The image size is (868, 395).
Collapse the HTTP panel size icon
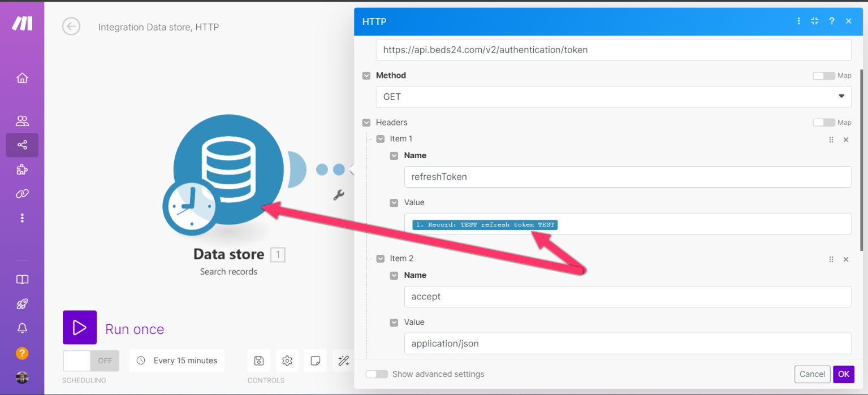click(815, 21)
